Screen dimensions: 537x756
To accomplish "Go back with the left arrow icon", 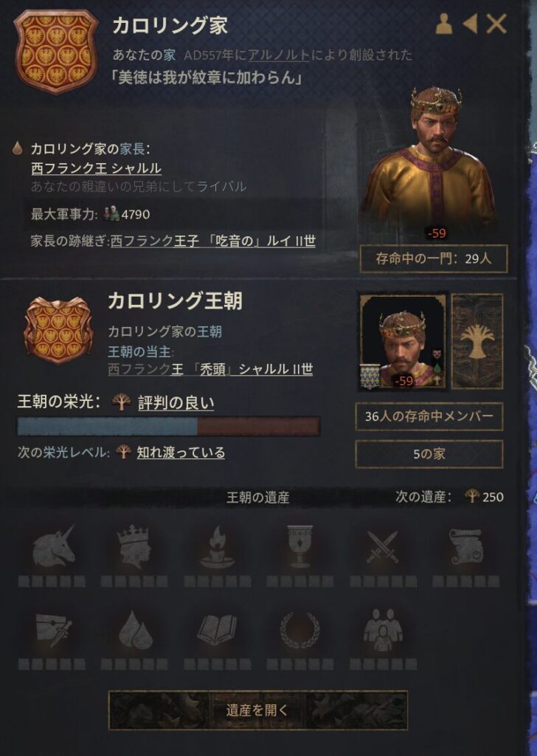I will click(x=470, y=24).
